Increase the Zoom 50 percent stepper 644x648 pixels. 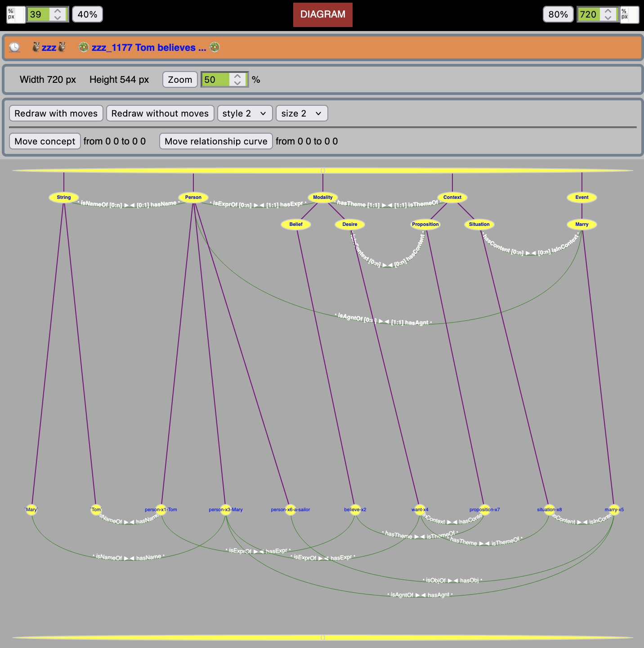237,76
